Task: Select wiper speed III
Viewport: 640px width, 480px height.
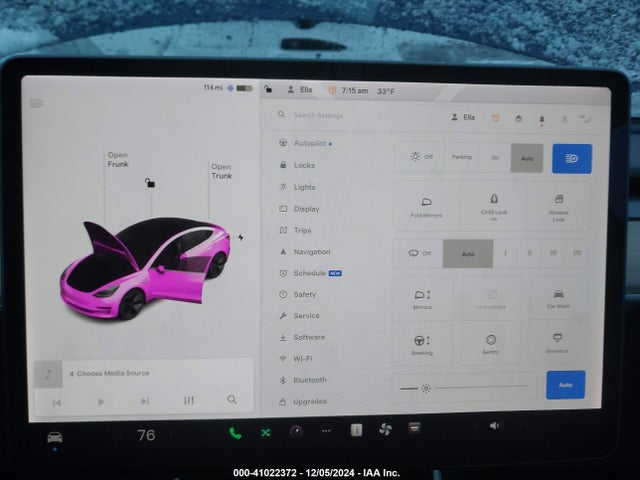Action: click(x=553, y=253)
